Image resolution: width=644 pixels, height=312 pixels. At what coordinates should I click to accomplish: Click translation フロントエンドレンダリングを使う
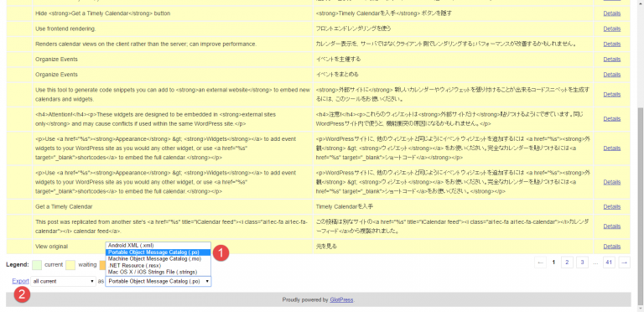click(353, 29)
